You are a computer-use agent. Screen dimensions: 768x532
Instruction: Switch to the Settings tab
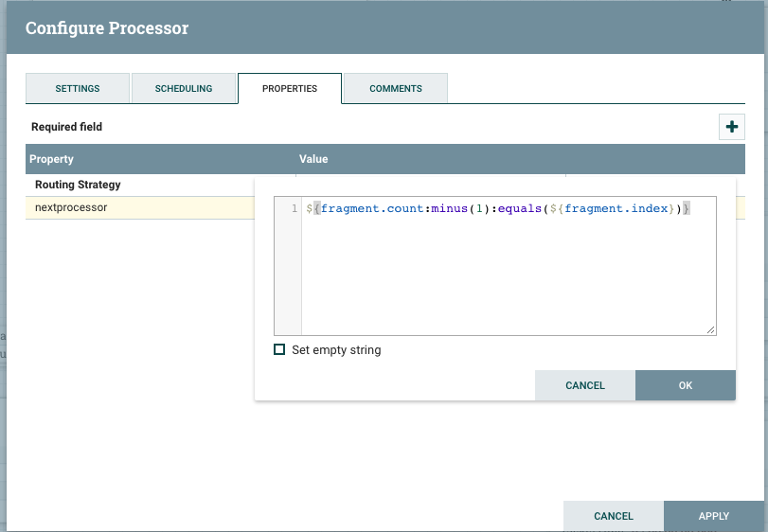78,88
